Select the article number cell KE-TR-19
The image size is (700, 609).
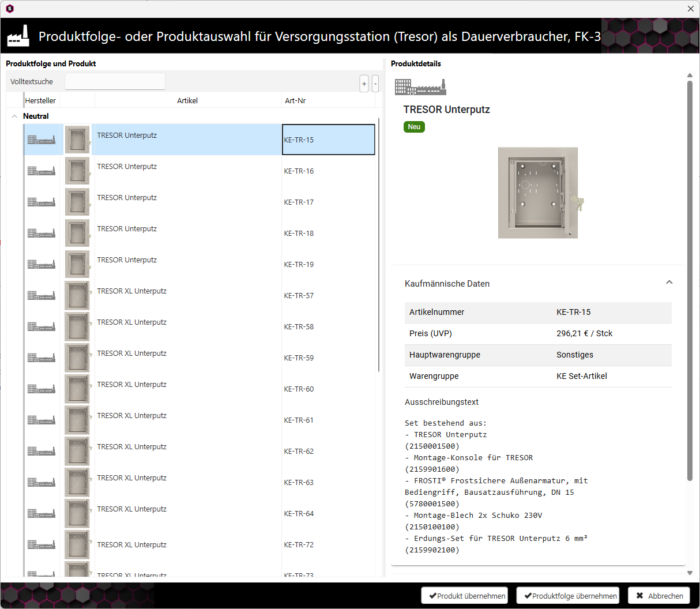tap(329, 264)
